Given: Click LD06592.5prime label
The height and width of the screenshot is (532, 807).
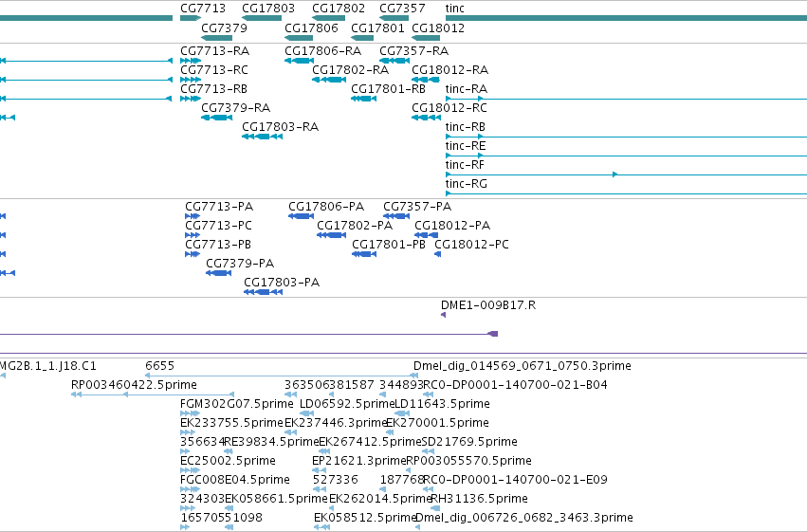Looking at the screenshot, I should 347,404.
